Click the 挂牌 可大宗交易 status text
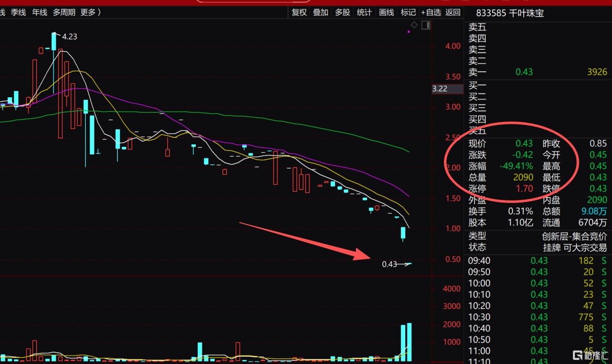 [x=574, y=247]
